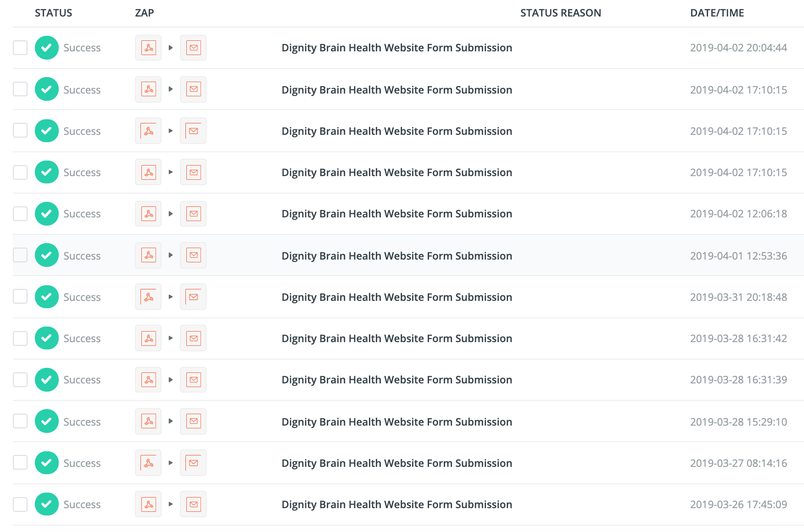Select checkbox for 2019-04-02 20:04:44 task
Image resolution: width=804 pixels, height=532 pixels.
coord(20,48)
